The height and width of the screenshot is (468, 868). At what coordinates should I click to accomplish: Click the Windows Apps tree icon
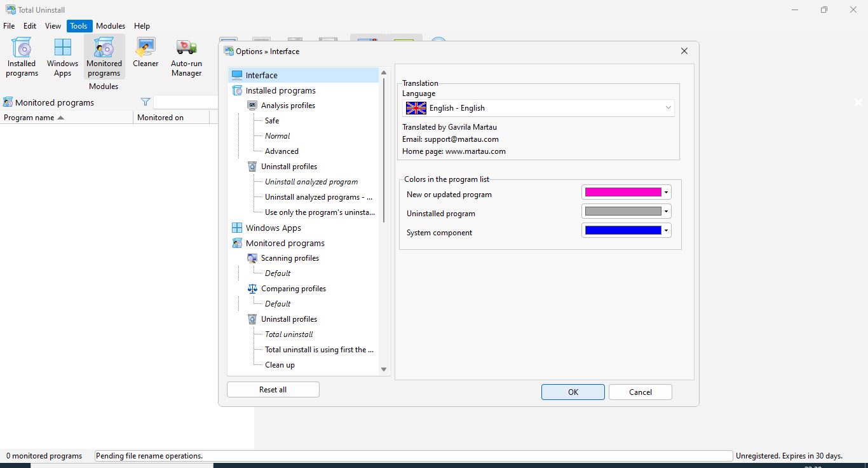(x=237, y=228)
